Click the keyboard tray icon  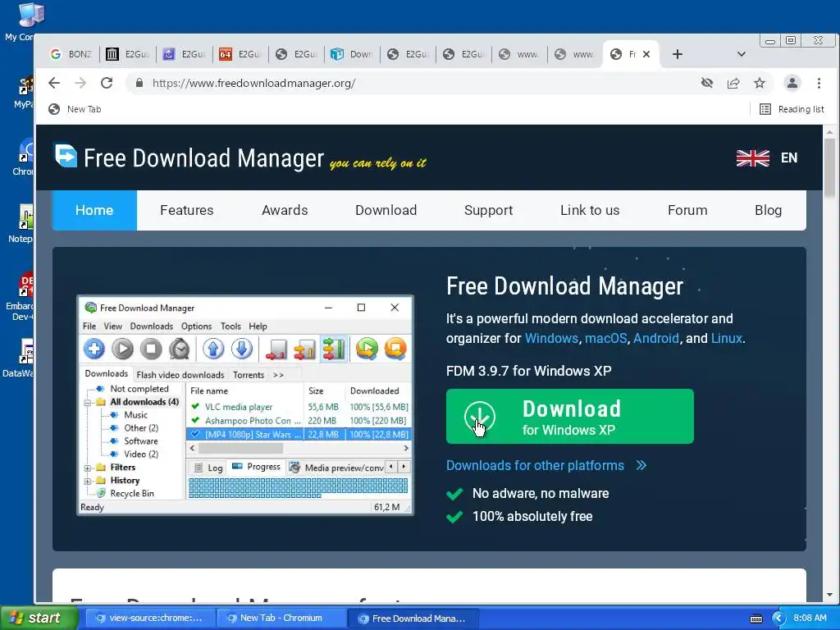[x=756, y=619]
